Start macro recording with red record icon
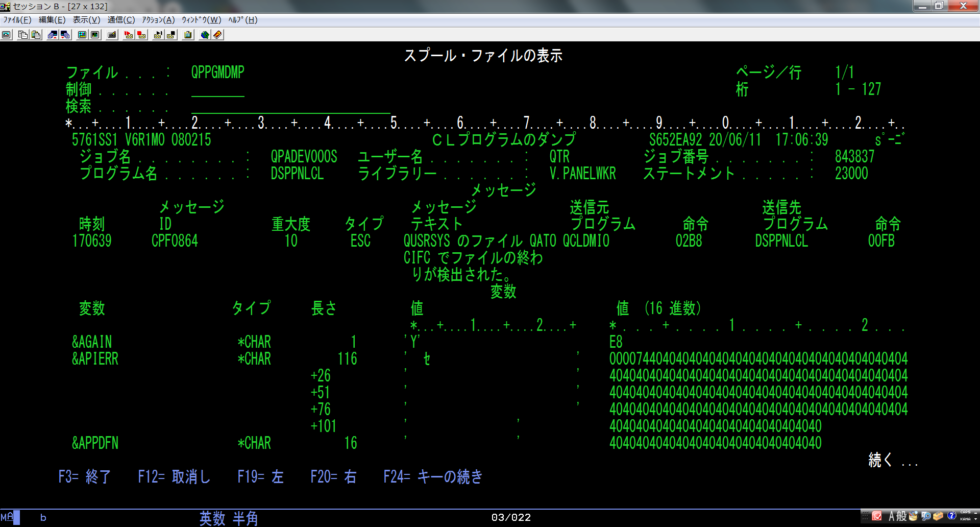The image size is (980, 527). (x=129, y=35)
